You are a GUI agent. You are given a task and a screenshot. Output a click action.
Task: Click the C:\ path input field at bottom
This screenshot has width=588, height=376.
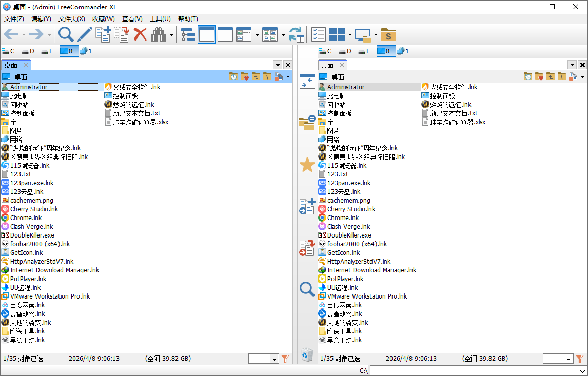[462, 370]
